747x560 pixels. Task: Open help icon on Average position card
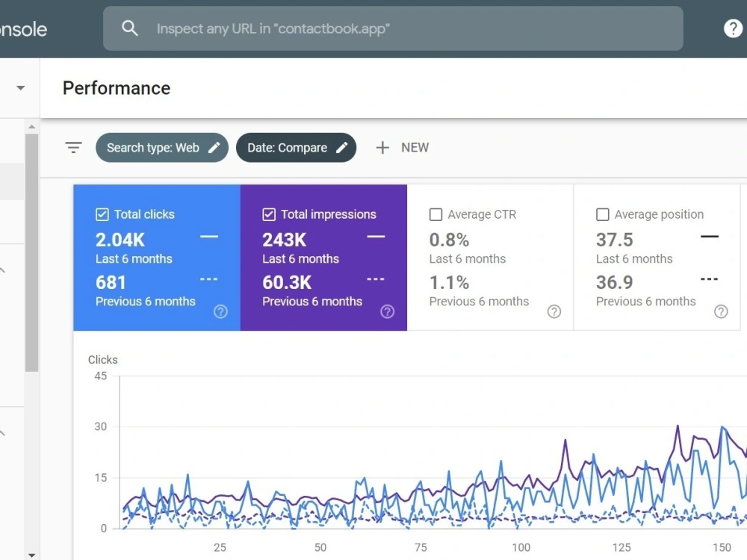coord(721,311)
